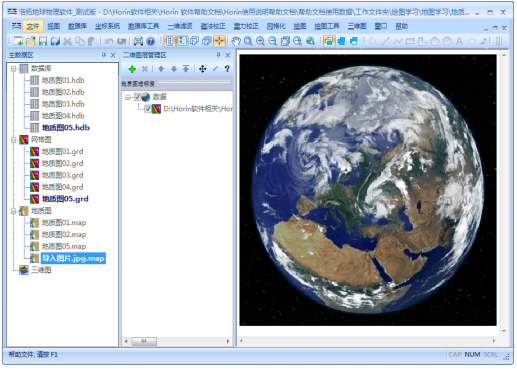Select 地质图01.map in the tree
The image size is (517, 371).
(64, 223)
